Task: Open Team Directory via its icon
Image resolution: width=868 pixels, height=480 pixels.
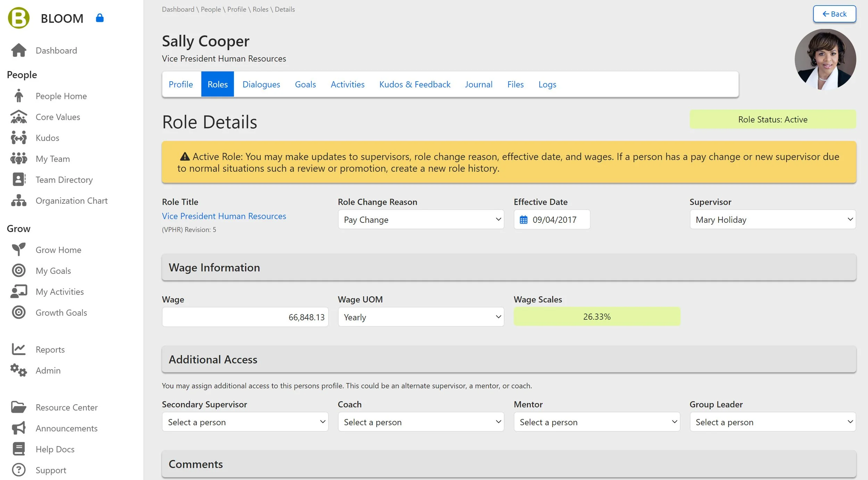Action: click(19, 179)
